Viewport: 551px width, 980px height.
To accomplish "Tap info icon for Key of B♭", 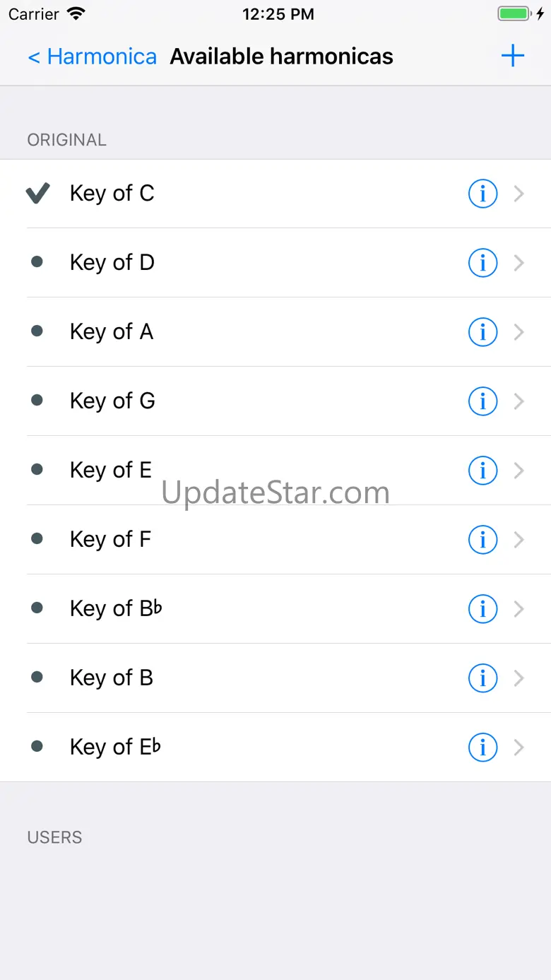I will [483, 609].
